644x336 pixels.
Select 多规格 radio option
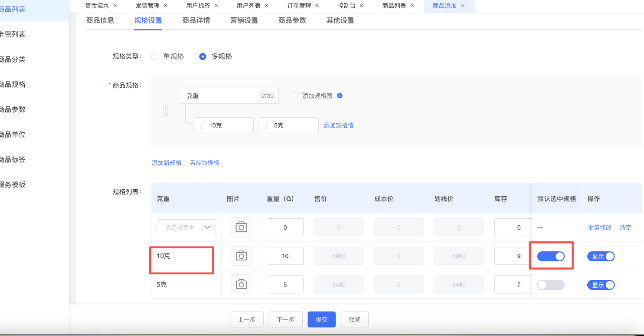[x=203, y=56]
